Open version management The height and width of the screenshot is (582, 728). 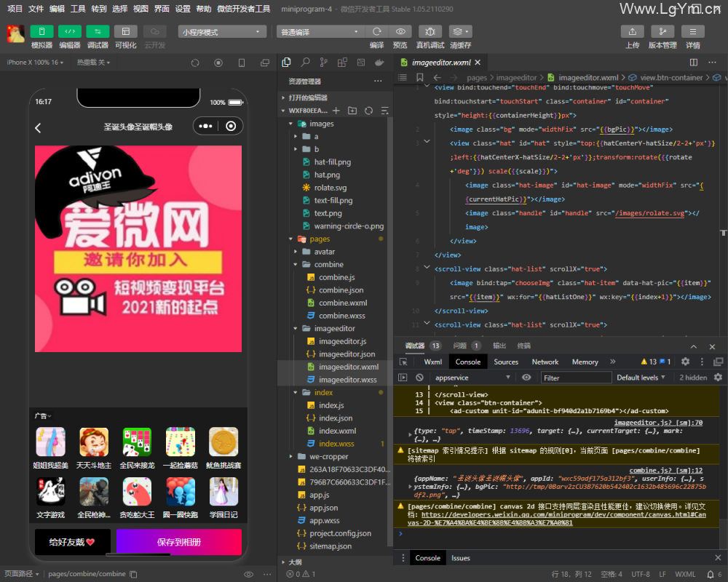pyautogui.click(x=662, y=31)
